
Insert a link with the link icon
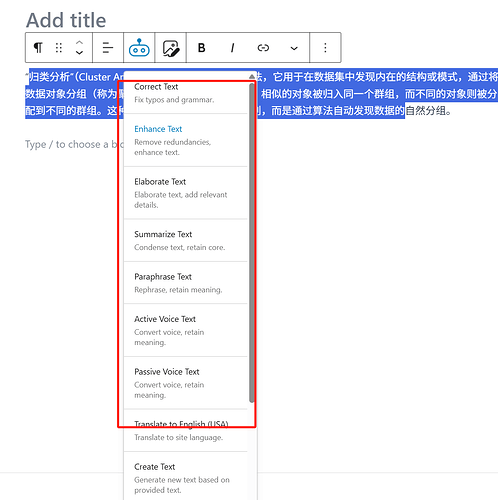point(263,48)
